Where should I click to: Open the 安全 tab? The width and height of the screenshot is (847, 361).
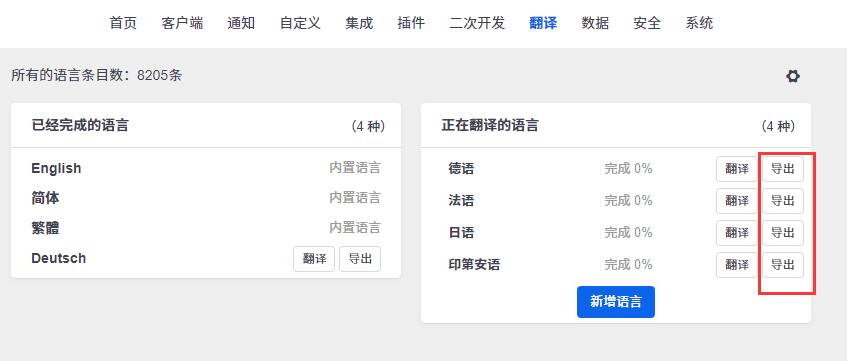coord(647,23)
